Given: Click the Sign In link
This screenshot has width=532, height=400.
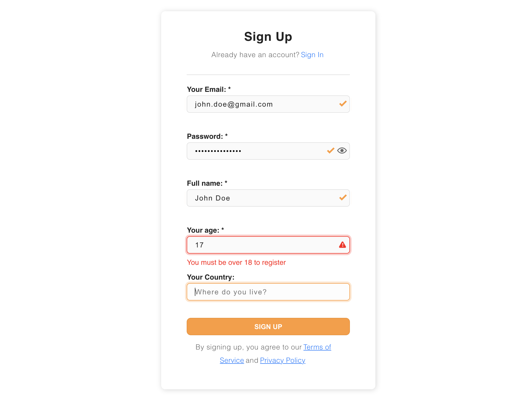Looking at the screenshot, I should tap(312, 54).
